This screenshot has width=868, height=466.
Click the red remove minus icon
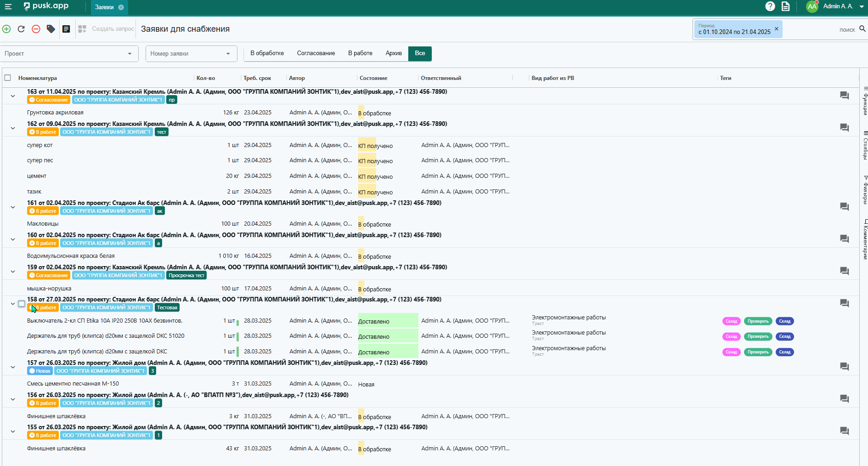[x=36, y=29]
